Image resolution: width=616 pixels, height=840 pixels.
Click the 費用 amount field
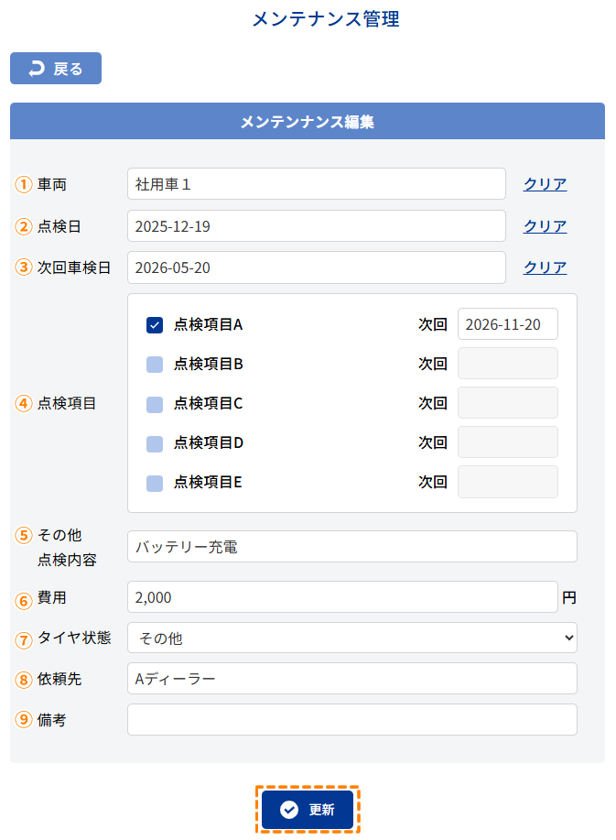[341, 597]
